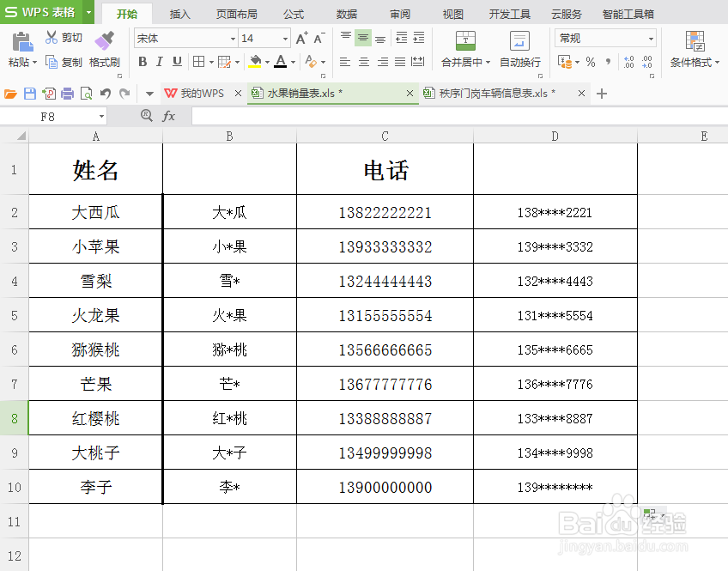Click the Increase Font Size icon
This screenshot has width=728, height=571.
tap(300, 38)
